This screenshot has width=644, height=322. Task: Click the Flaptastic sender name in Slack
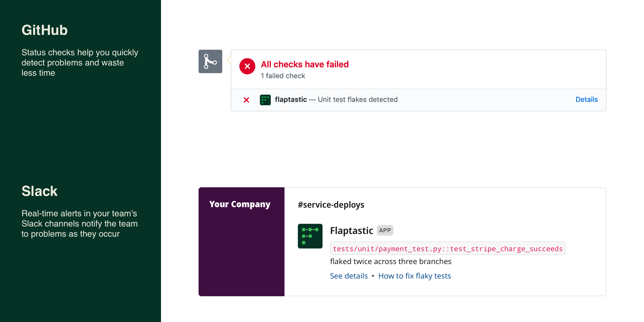[x=352, y=230]
